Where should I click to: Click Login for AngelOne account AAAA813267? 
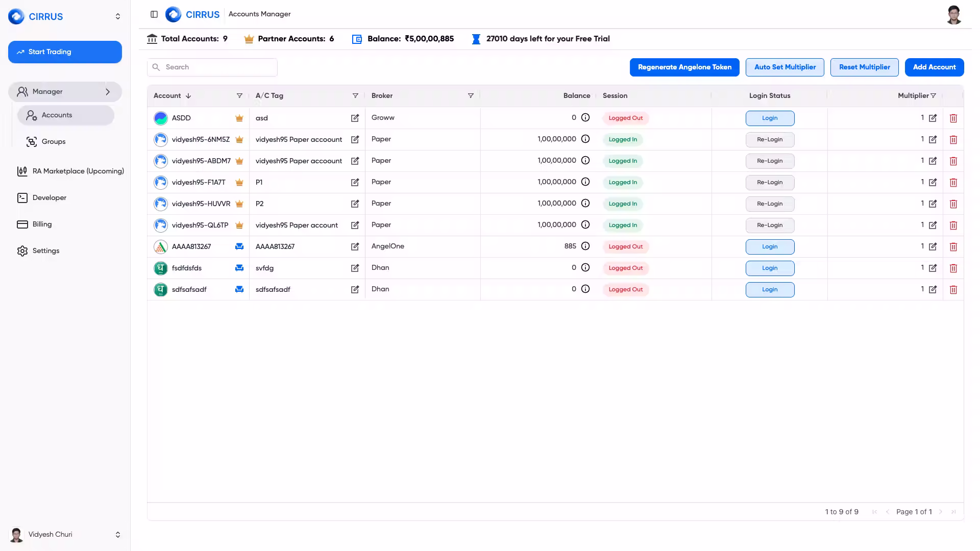[x=769, y=247]
